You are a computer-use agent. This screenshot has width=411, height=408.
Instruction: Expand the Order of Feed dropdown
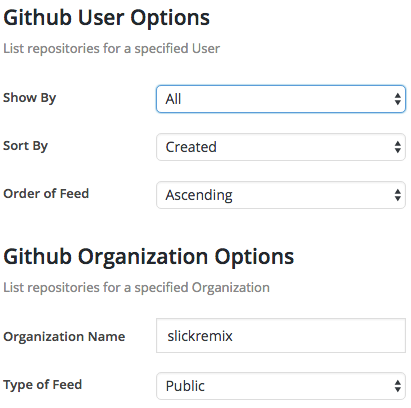(281, 195)
